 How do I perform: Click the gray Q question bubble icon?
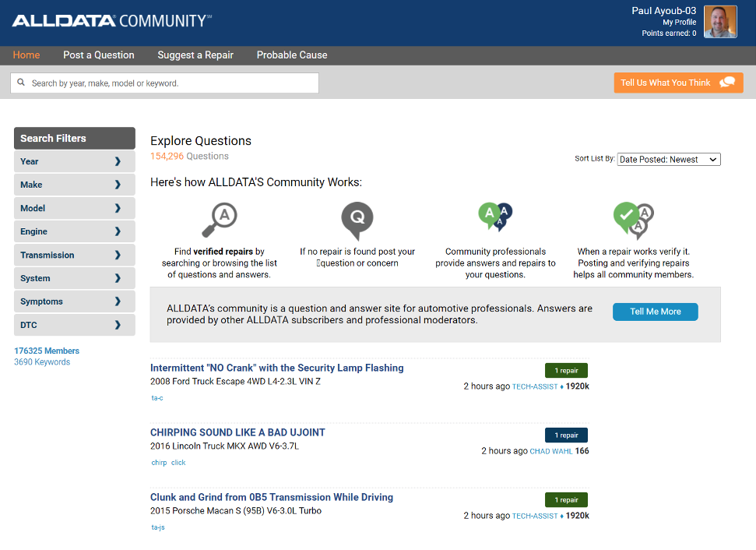[357, 221]
